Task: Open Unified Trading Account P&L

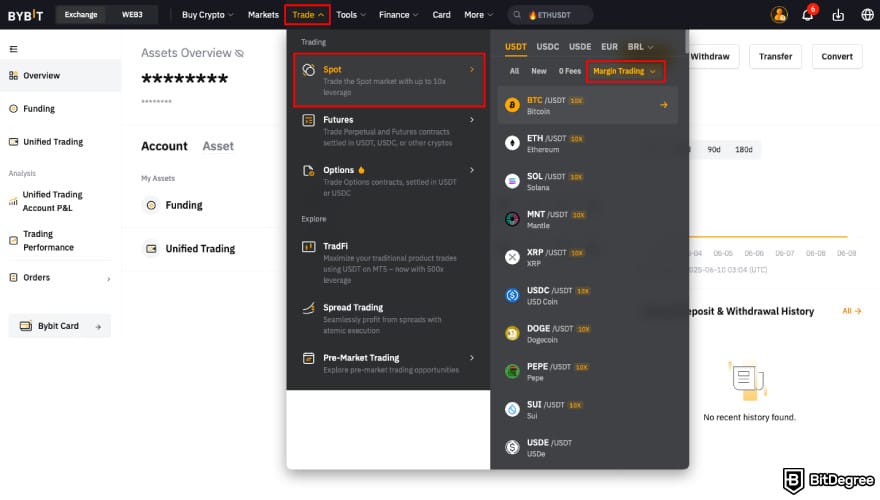Action: click(53, 201)
